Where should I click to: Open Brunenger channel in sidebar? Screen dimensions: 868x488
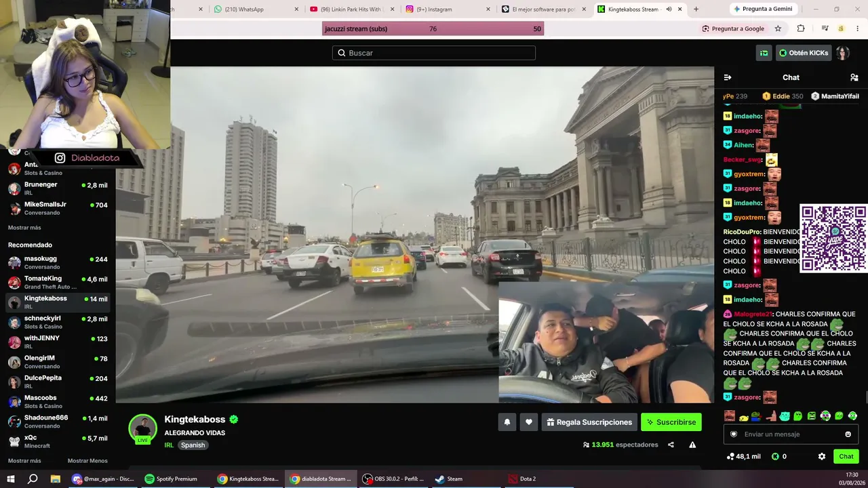(58, 188)
